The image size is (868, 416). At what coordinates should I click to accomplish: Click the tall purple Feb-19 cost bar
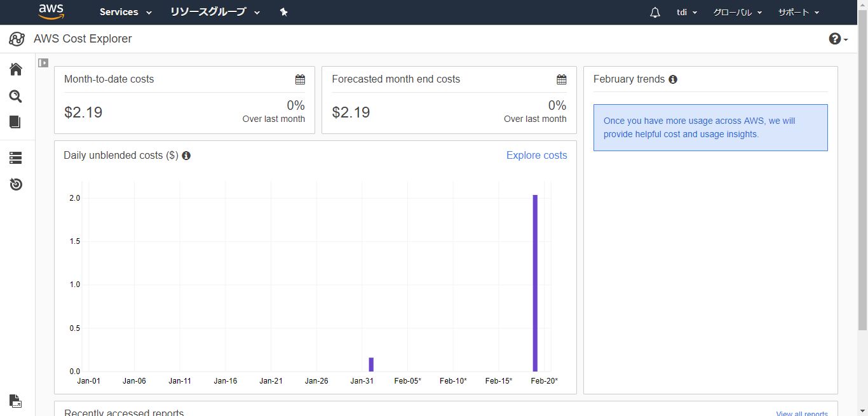click(x=535, y=283)
